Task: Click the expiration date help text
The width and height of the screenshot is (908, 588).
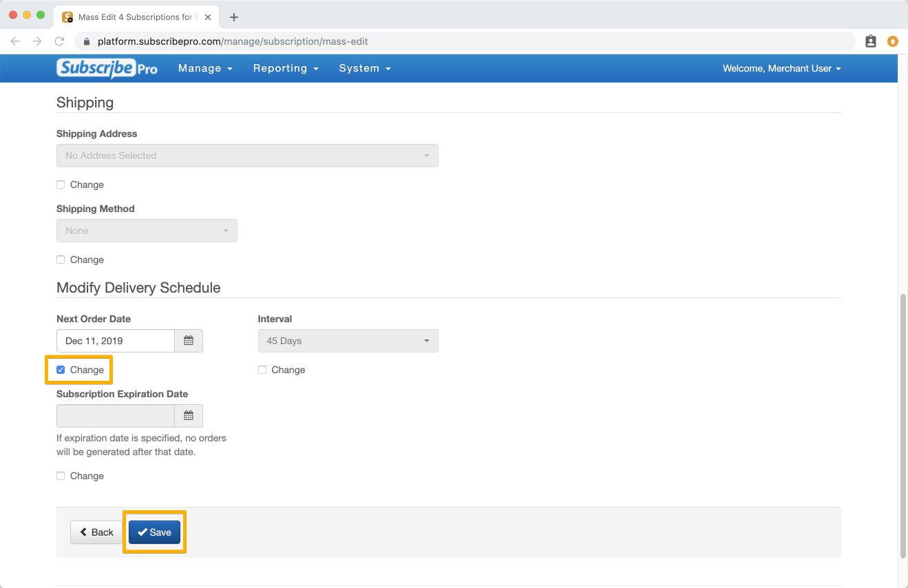Action: tap(141, 445)
